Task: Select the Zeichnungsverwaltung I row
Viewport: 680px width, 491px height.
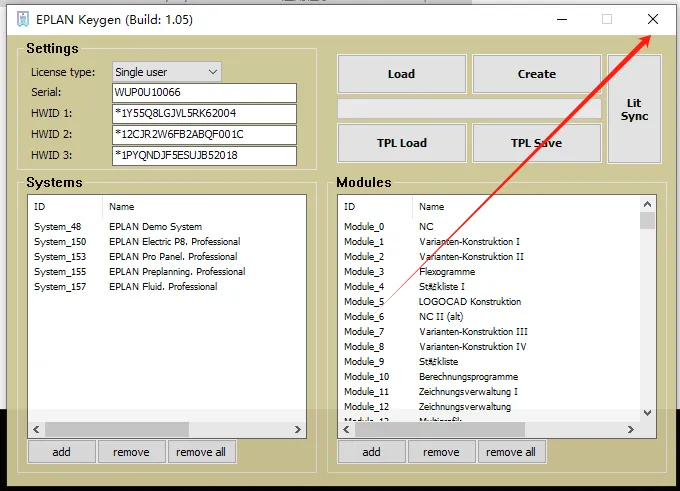Action: [x=489, y=392]
